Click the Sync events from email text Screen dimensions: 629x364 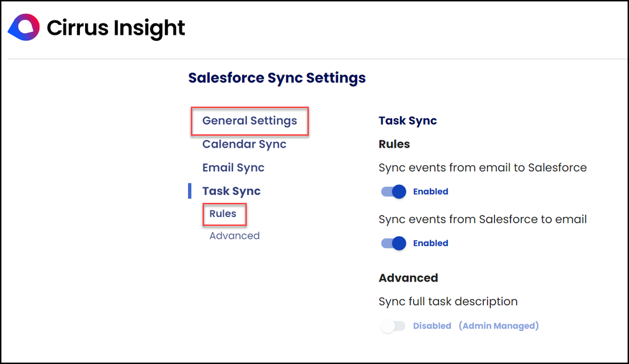[x=483, y=167]
